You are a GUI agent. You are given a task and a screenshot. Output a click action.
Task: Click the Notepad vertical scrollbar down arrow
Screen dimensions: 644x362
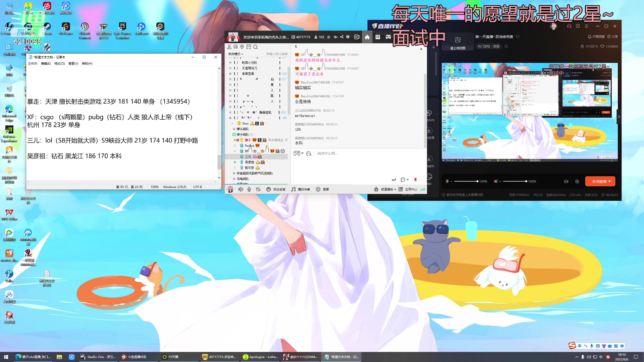point(219,178)
